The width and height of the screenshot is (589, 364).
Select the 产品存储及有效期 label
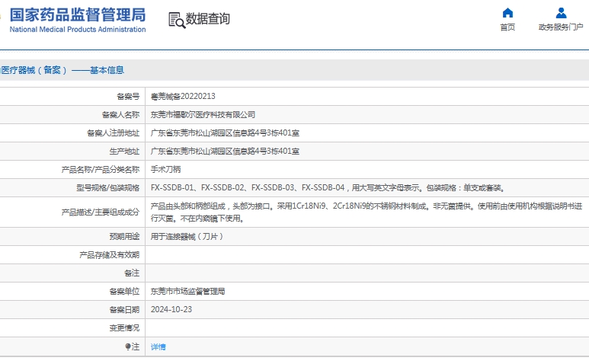pyautogui.click(x=109, y=255)
